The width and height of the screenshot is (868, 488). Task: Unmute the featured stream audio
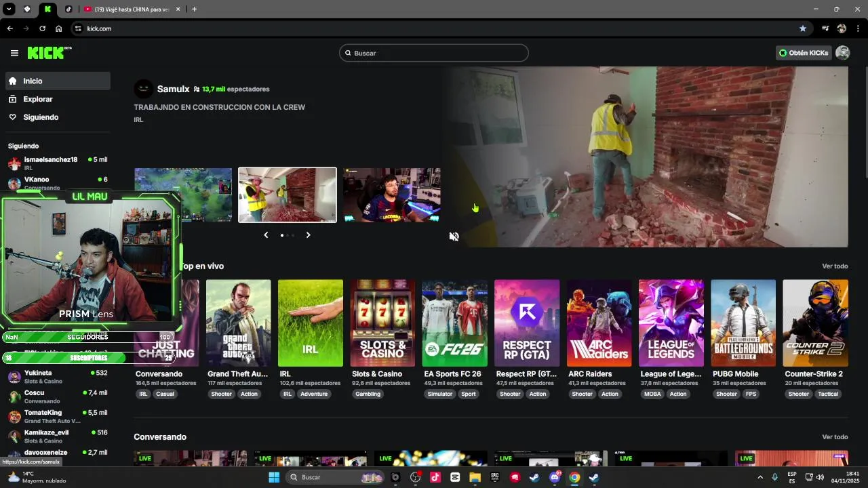click(x=454, y=237)
